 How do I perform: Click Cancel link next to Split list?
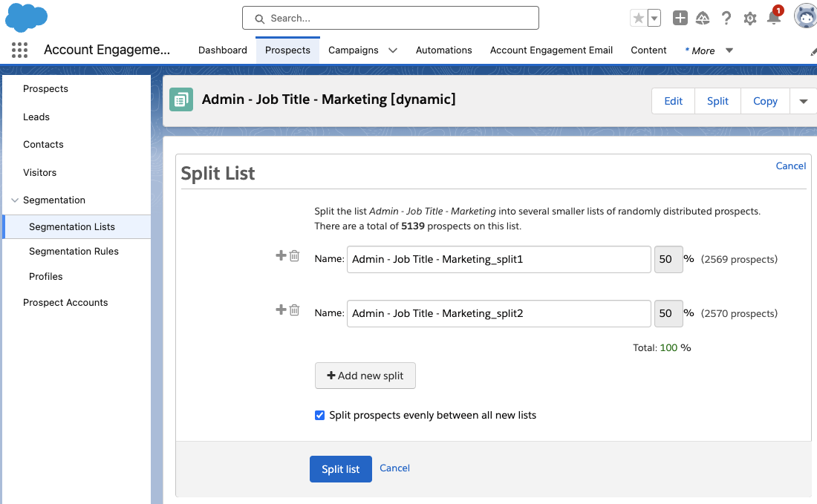click(394, 468)
